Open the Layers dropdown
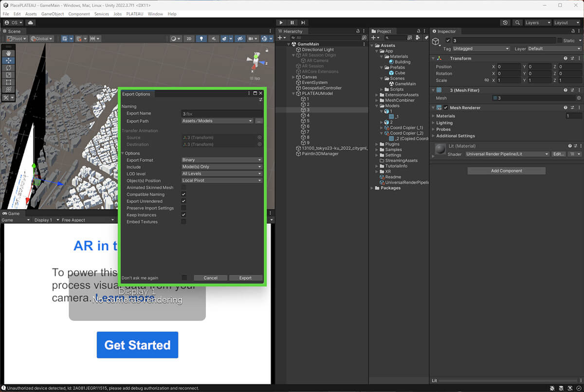Viewport: 584px width, 392px height. 537,22
